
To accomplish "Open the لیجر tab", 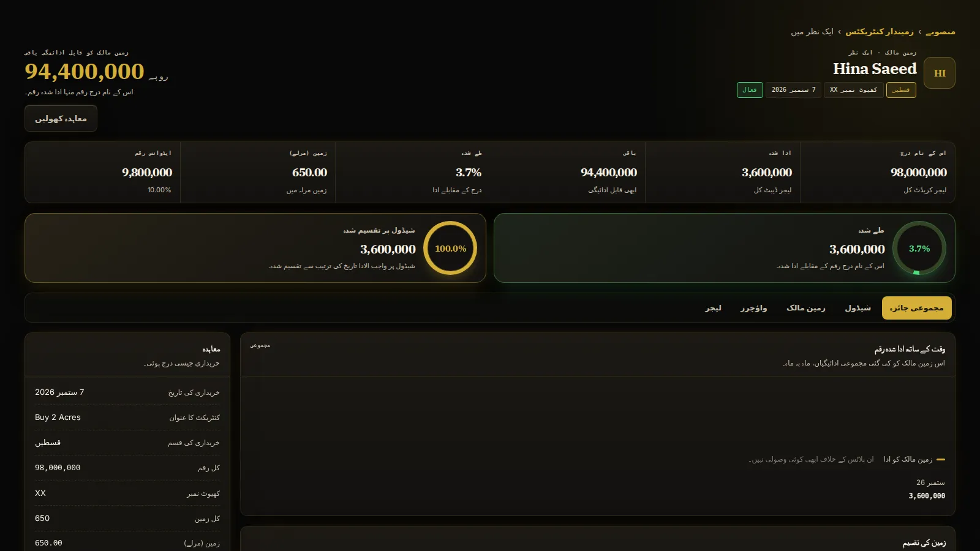I will point(713,308).
